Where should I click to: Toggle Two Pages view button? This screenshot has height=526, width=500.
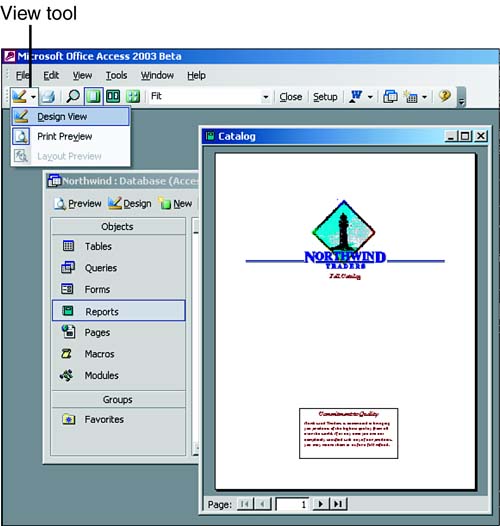pyautogui.click(x=113, y=97)
